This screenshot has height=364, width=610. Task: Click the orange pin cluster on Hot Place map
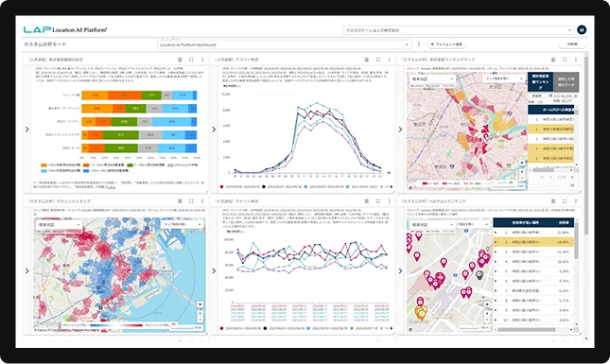pyautogui.click(x=421, y=312)
